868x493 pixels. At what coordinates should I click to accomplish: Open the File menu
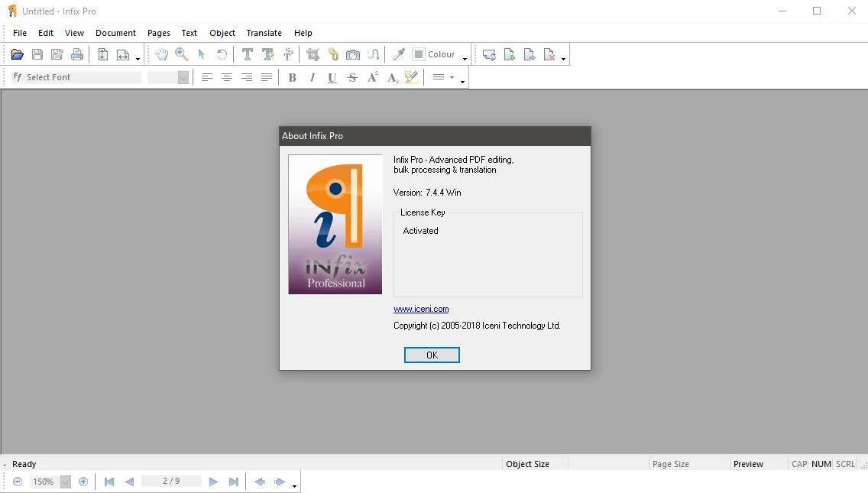pyautogui.click(x=19, y=33)
